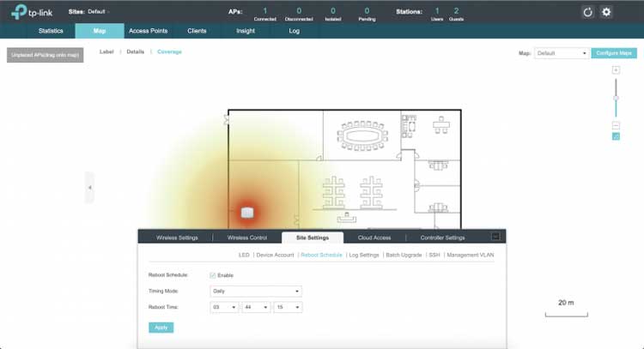Click the access point icon on the map
This screenshot has width=644, height=349.
tap(246, 213)
